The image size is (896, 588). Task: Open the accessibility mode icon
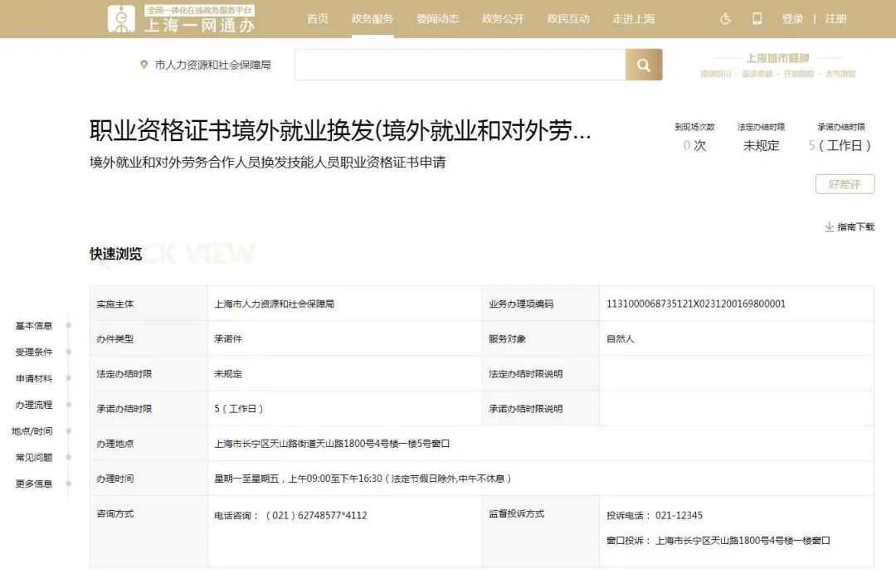(725, 19)
